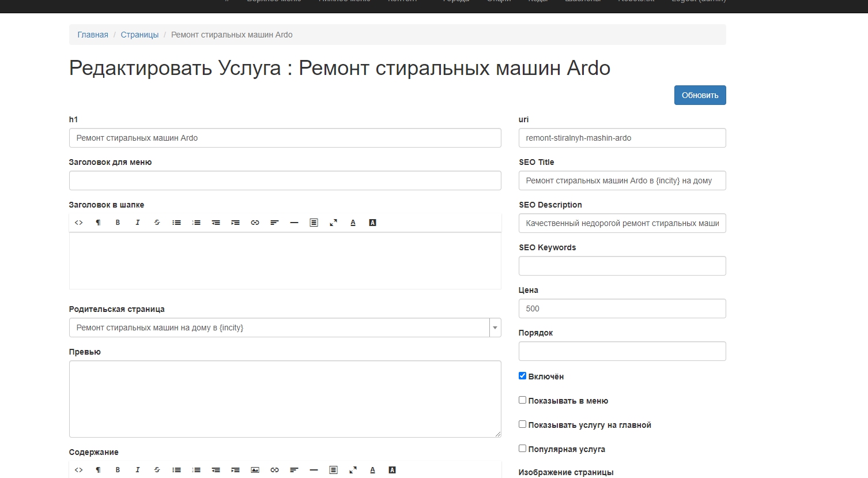The height and width of the screenshot is (478, 868).
Task: Open the Родительская страница dropdown
Action: (285, 328)
